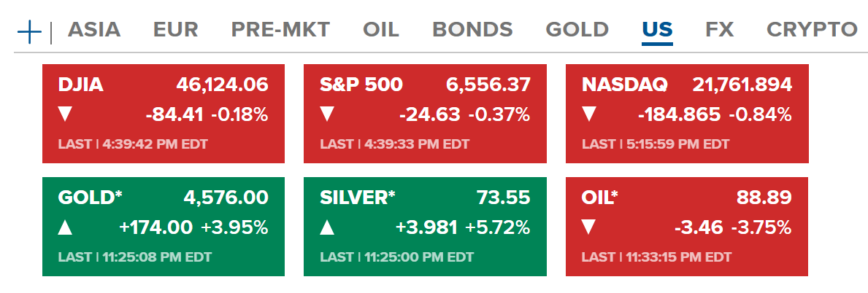Click the OIL down arrow icon
This screenshot has width=868, height=293.
coord(589,227)
